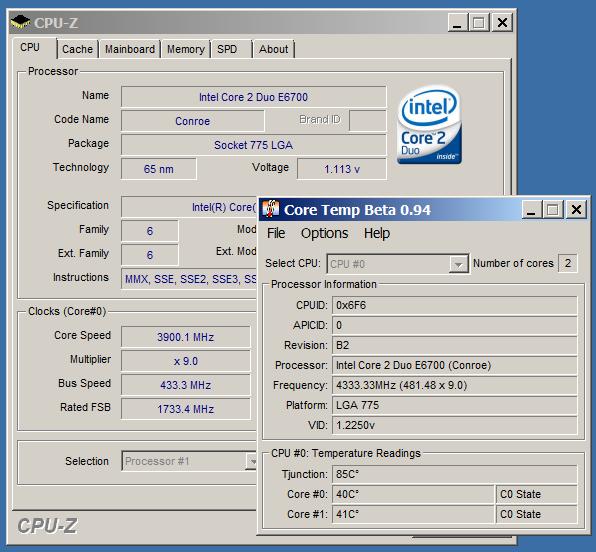Open the Options menu in Core Temp
596x552 pixels.
click(x=324, y=233)
